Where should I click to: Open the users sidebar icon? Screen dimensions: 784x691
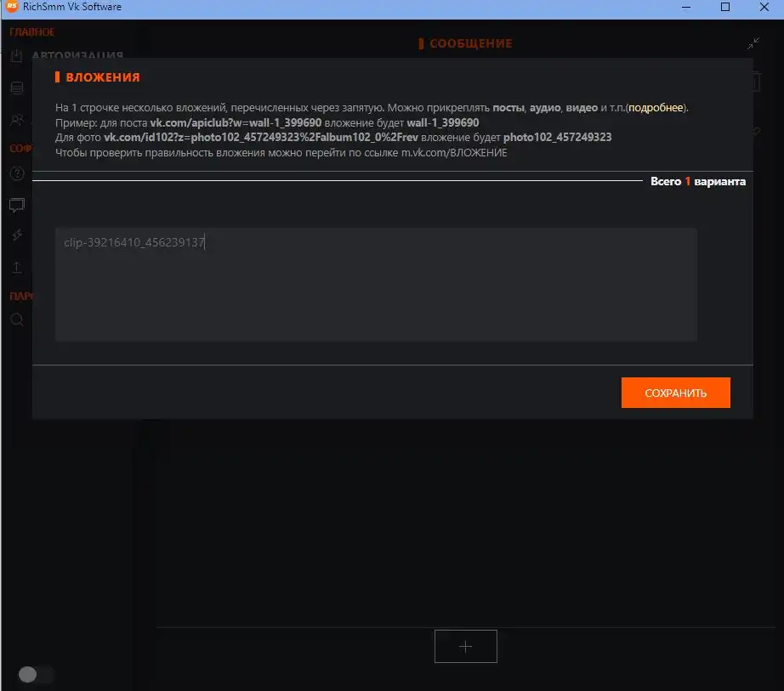16,120
